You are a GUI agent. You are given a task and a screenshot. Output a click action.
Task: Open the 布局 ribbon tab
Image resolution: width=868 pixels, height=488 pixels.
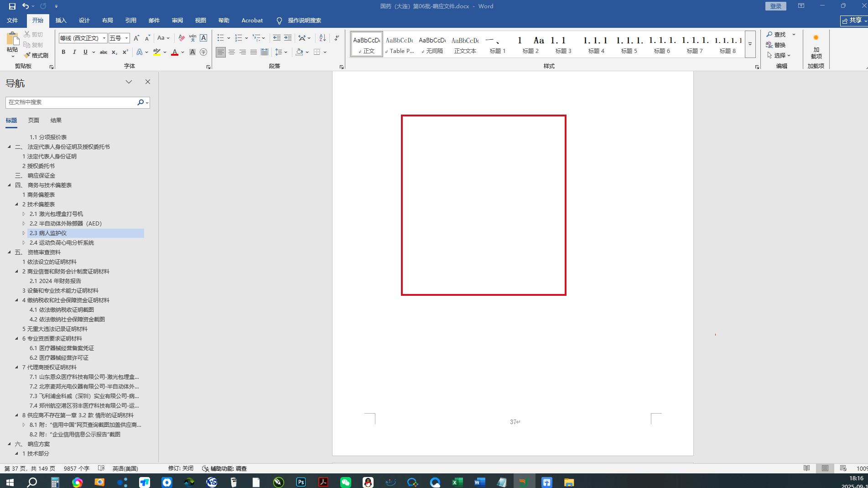[107, 21]
